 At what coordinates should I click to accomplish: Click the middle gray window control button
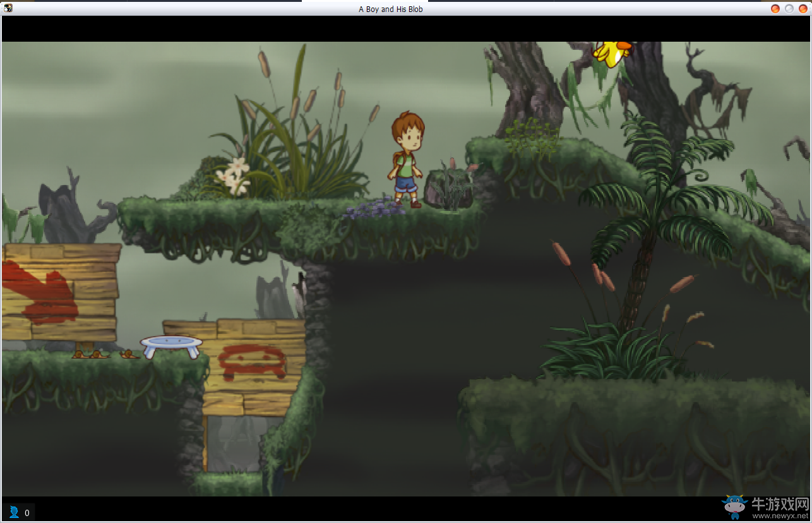point(789,9)
